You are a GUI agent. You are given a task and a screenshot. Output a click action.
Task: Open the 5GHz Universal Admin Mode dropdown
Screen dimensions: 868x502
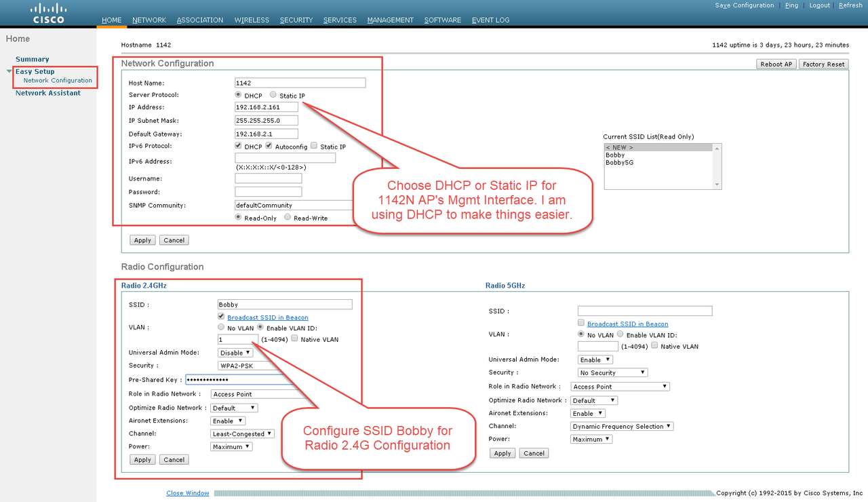(595, 360)
